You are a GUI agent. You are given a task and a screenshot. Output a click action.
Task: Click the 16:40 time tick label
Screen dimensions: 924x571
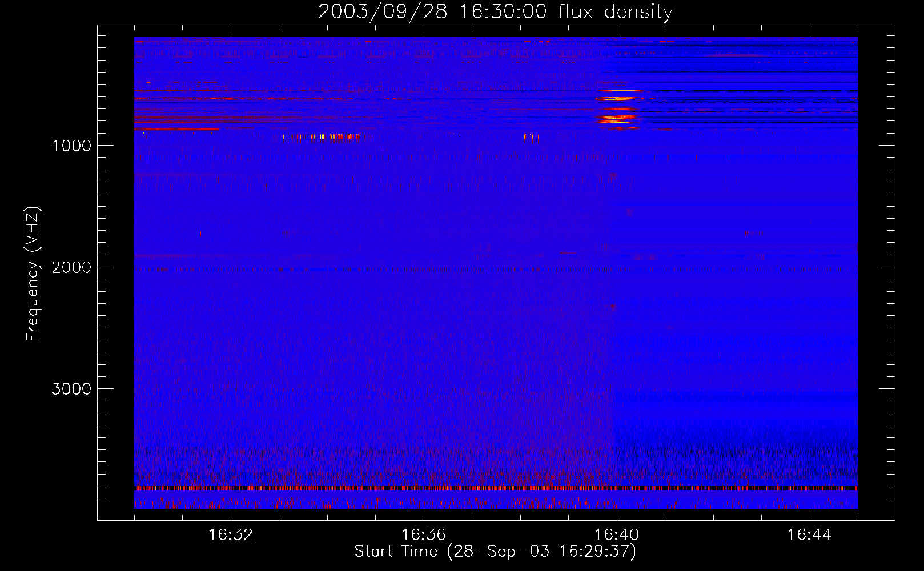[x=617, y=535]
